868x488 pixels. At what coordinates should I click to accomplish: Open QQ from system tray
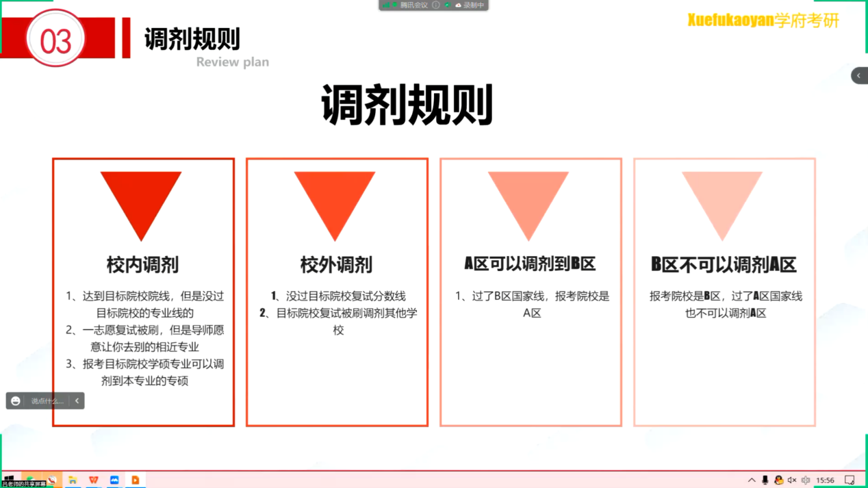point(778,480)
